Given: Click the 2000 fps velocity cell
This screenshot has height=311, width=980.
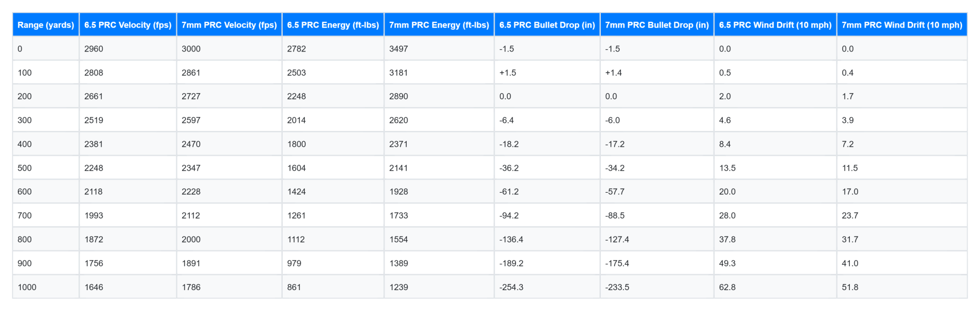Looking at the screenshot, I should (x=229, y=239).
